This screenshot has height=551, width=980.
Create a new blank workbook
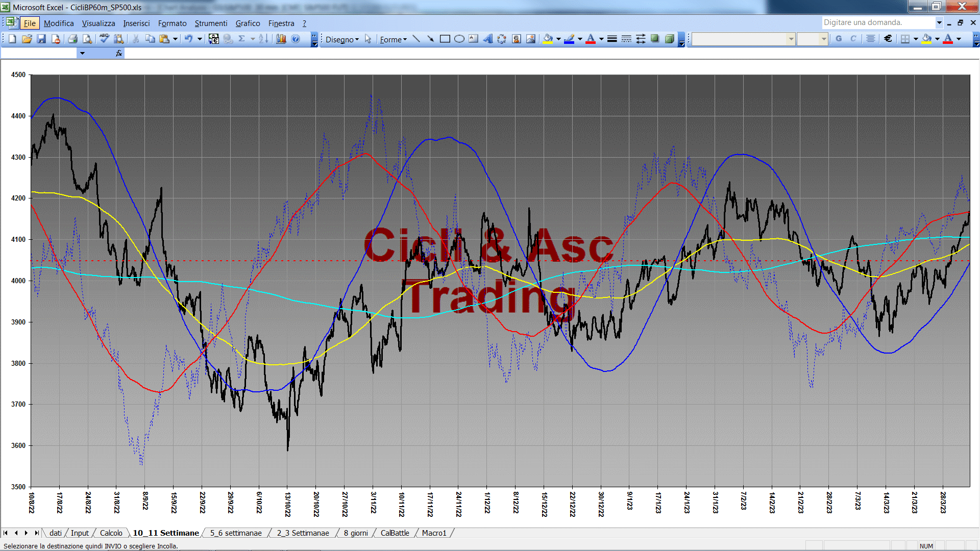(x=12, y=39)
